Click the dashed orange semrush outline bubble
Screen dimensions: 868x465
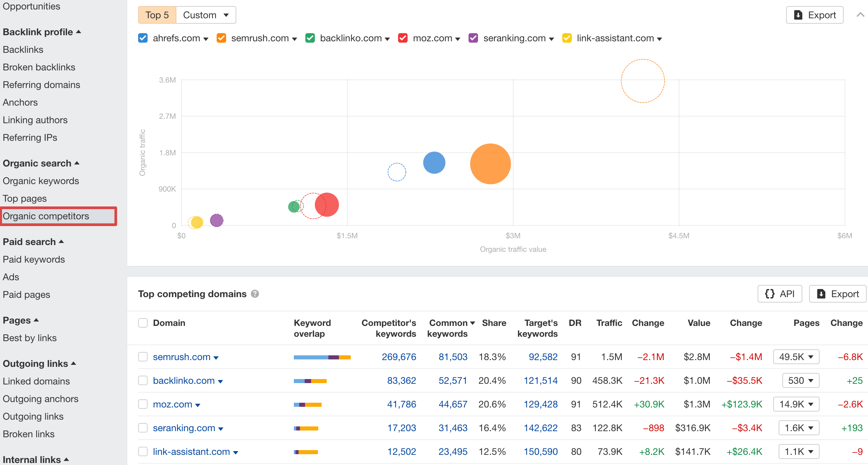[643, 81]
